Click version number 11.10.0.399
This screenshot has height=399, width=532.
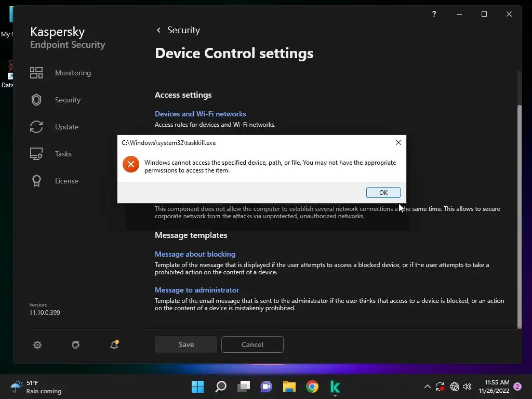pos(45,312)
